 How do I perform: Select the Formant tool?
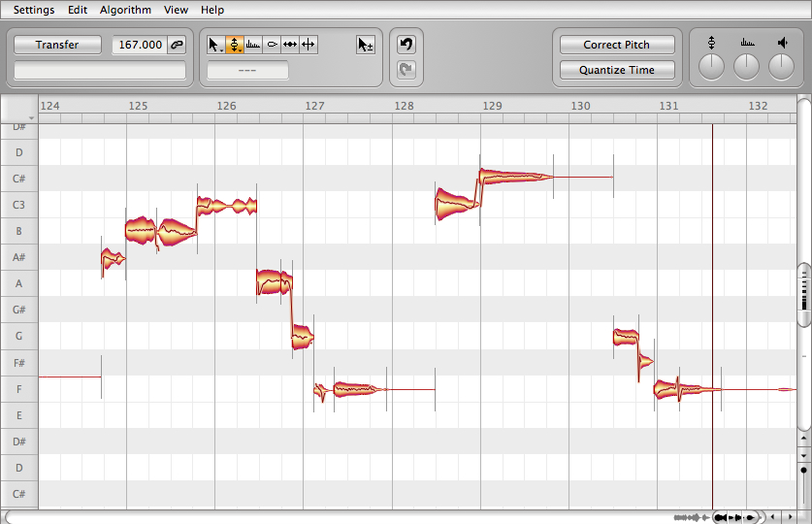[252, 45]
